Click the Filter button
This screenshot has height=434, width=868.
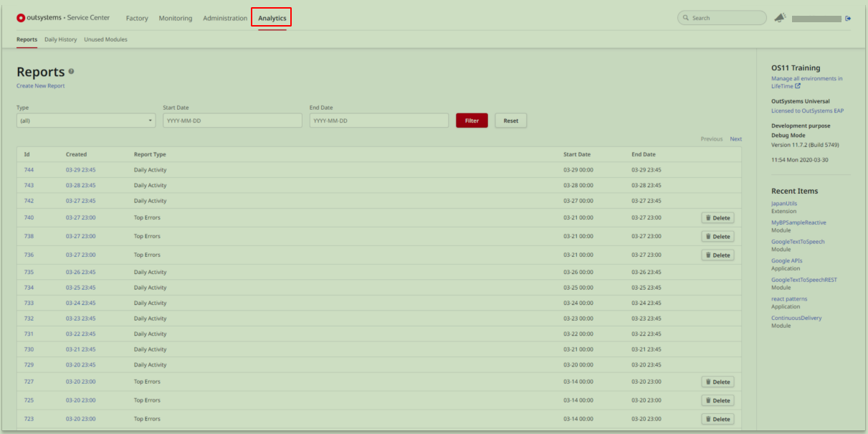[x=472, y=120]
